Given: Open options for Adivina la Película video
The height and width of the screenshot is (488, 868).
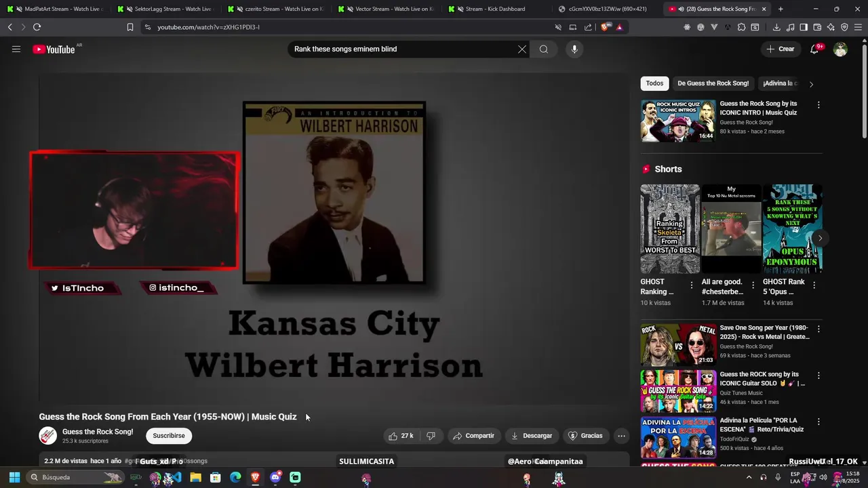Looking at the screenshot, I should [x=818, y=422].
